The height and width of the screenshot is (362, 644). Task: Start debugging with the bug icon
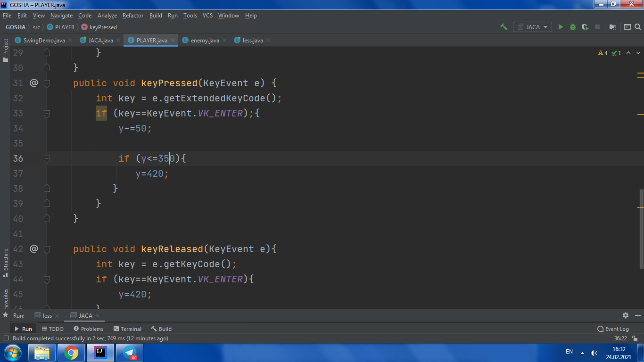[x=573, y=27]
